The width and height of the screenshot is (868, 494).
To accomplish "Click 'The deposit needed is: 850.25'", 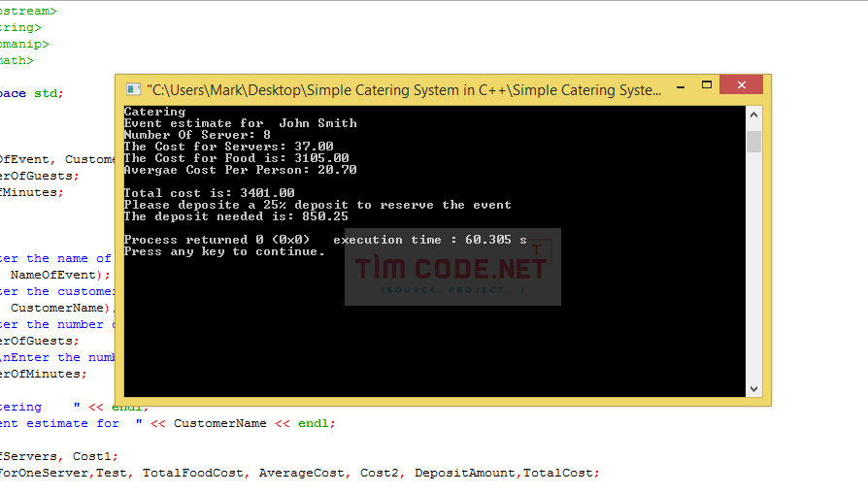I will (x=236, y=216).
